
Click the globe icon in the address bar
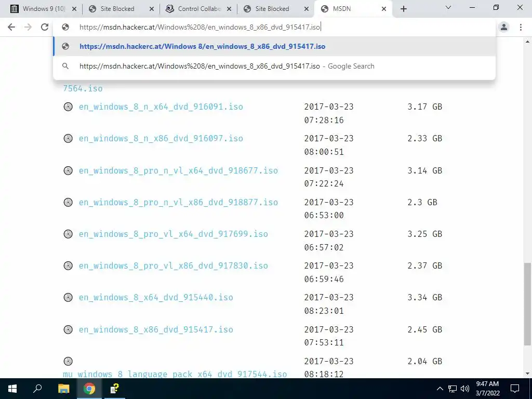coord(65,27)
